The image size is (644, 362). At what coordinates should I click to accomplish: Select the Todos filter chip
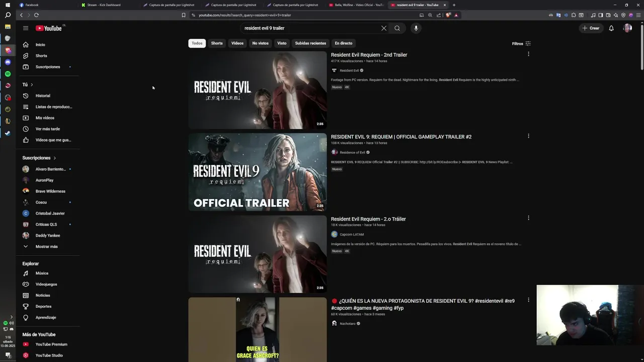coord(197,43)
